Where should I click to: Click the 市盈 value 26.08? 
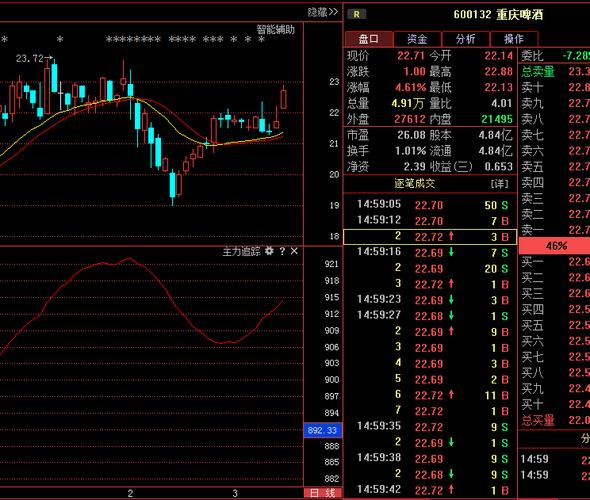(x=411, y=135)
